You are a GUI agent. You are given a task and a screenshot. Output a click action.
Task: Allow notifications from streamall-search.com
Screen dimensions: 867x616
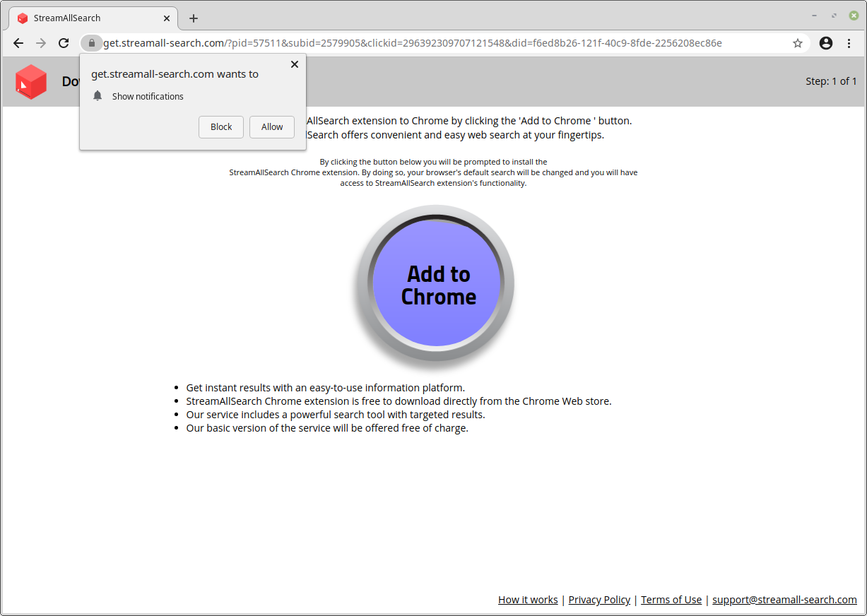pyautogui.click(x=272, y=127)
